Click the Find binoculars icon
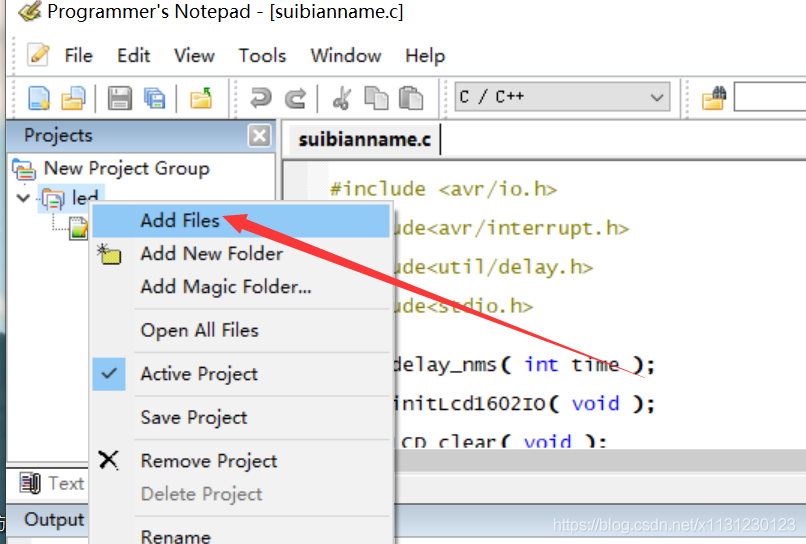This screenshot has height=544, width=806. click(x=714, y=98)
